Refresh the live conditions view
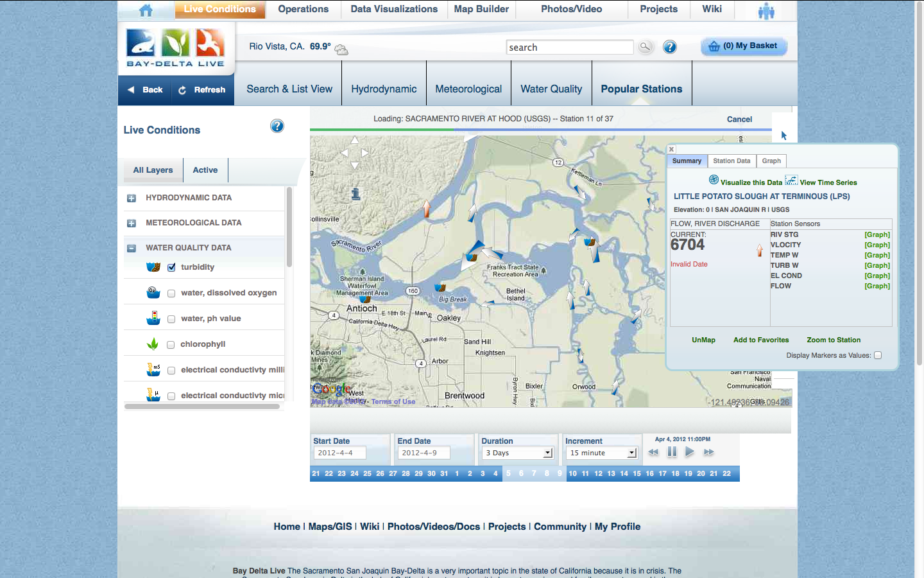 pyautogui.click(x=202, y=90)
